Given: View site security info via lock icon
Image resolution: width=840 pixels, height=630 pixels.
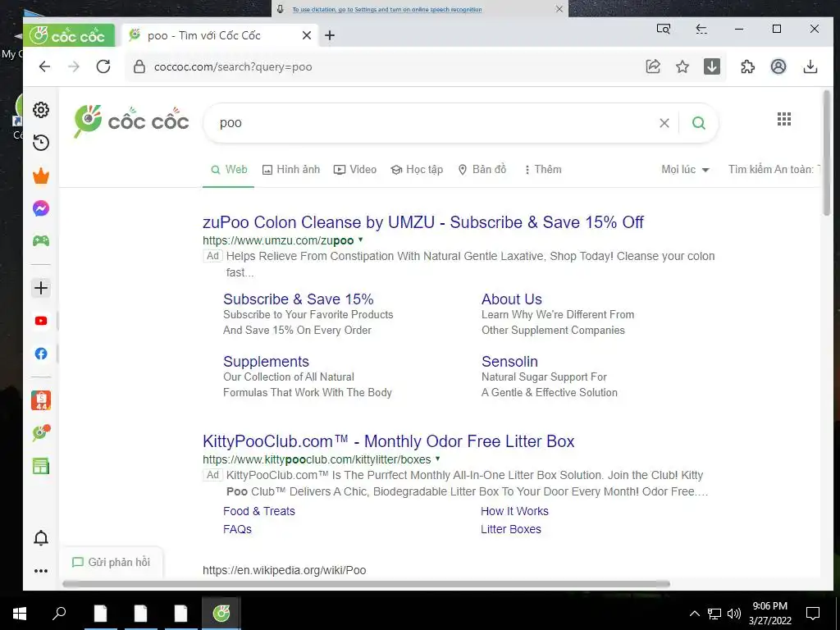Looking at the screenshot, I should click(x=139, y=66).
